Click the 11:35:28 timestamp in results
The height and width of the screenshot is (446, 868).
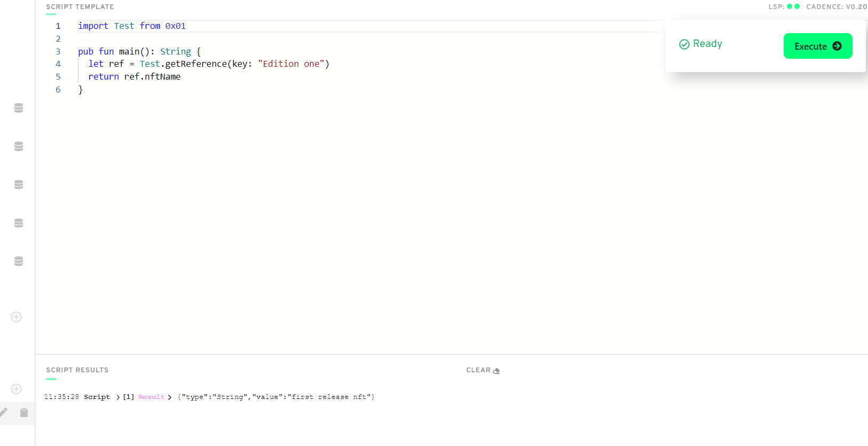(61, 397)
